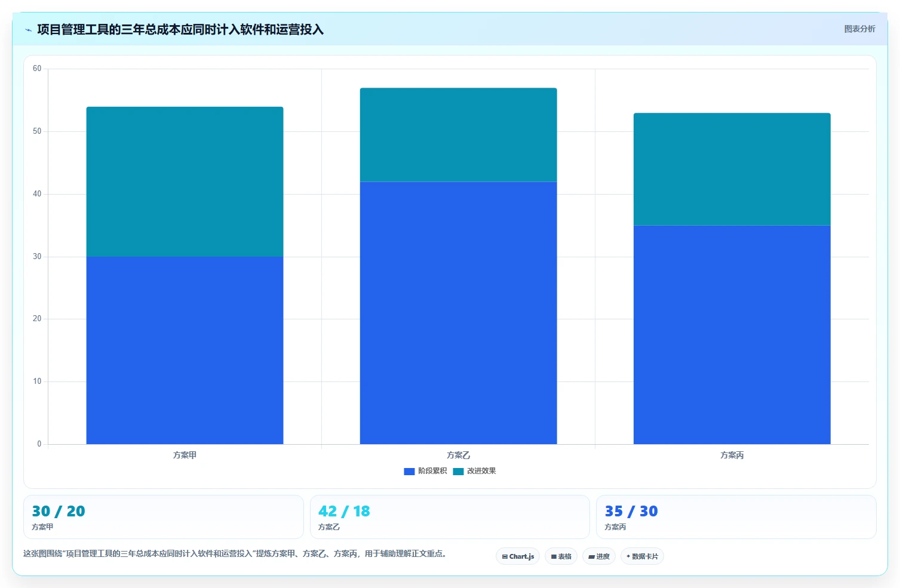Toggle the 阶段累积 legend item
Image resolution: width=900 pixels, height=588 pixels.
click(x=425, y=471)
